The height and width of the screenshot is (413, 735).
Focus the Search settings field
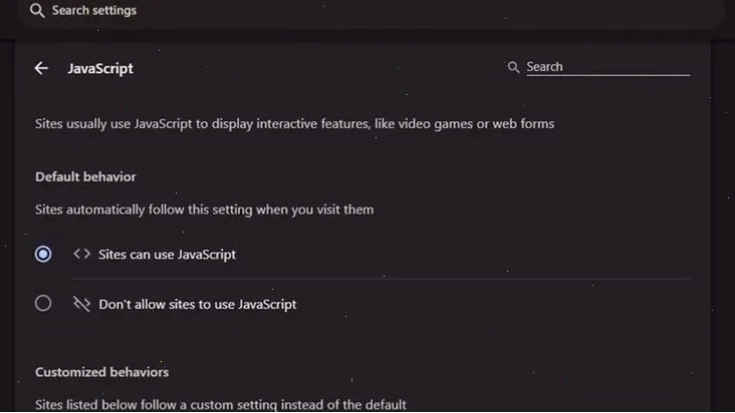click(370, 11)
